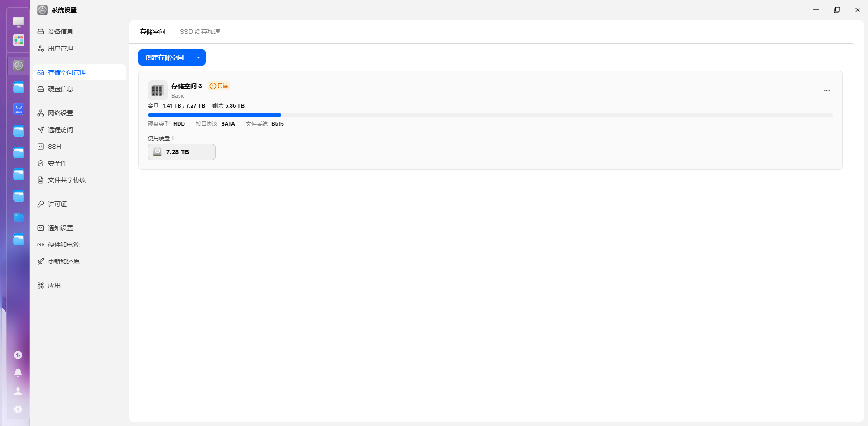Open 更新和还原 page
Image resolution: width=868 pixels, height=426 pixels.
(80, 261)
